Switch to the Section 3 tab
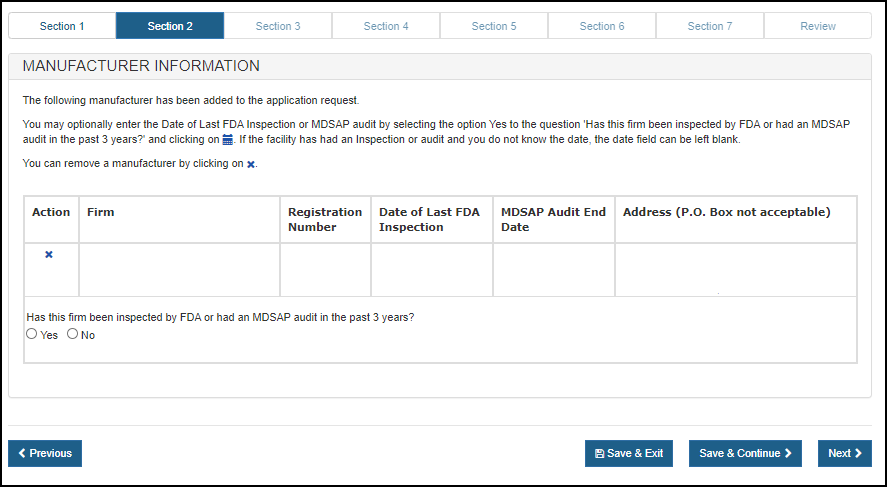The height and width of the screenshot is (487, 887). coord(278,26)
